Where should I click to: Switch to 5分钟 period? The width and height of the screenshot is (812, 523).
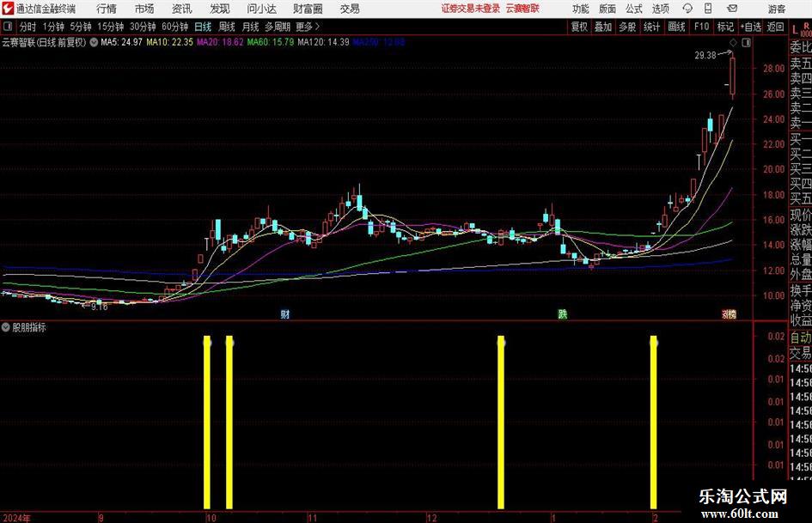click(x=80, y=27)
